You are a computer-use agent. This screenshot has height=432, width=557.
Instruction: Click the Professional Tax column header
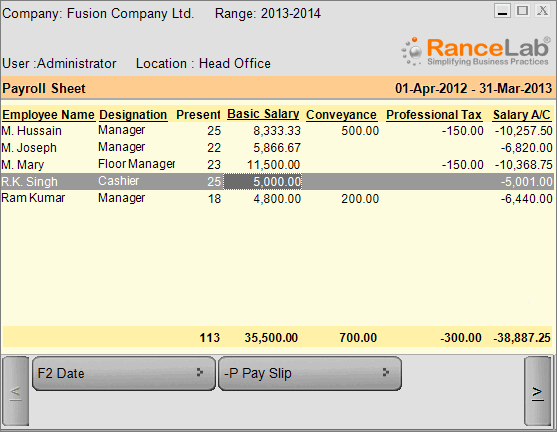pos(434,115)
